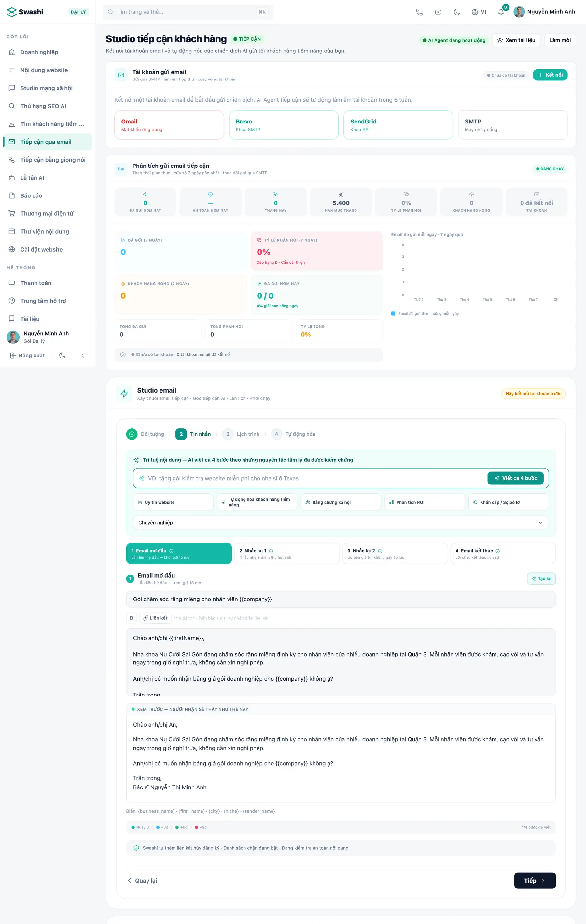Image resolution: width=586 pixels, height=924 pixels.
Task: Toggle dark mode moon icon in header
Action: tap(457, 12)
